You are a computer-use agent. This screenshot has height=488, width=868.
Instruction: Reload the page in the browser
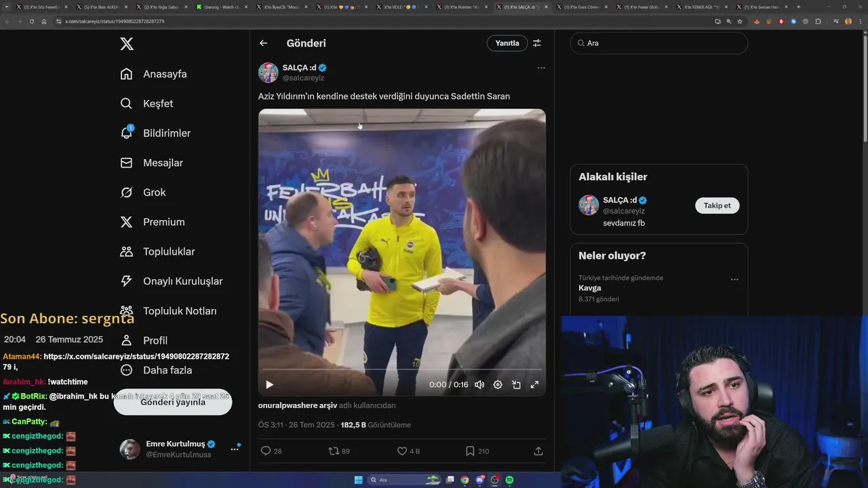tap(31, 21)
